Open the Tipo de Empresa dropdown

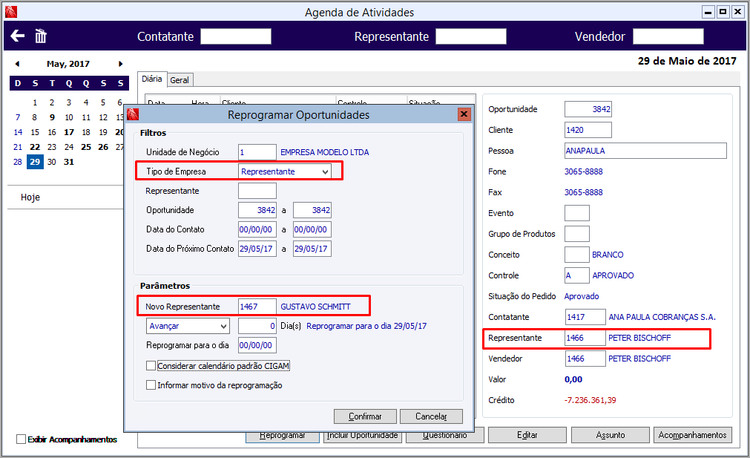(x=285, y=171)
